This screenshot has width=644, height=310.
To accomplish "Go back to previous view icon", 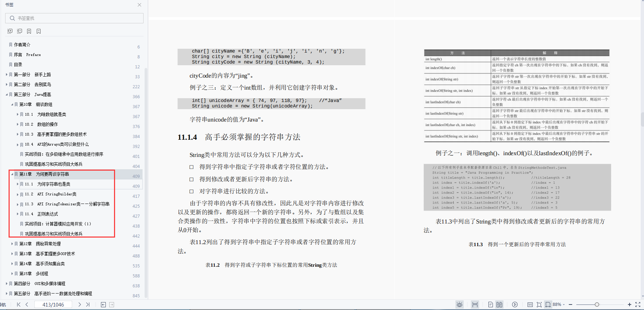I will tap(103, 305).
